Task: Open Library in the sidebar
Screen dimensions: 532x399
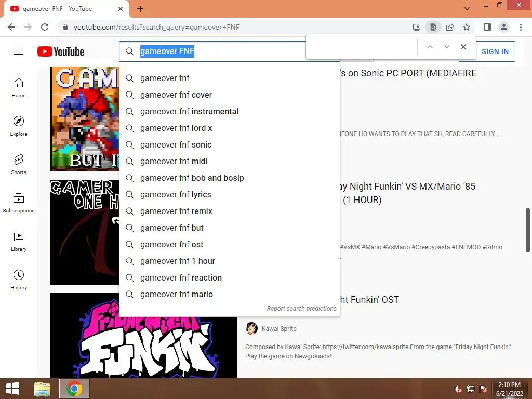Action: (x=19, y=241)
